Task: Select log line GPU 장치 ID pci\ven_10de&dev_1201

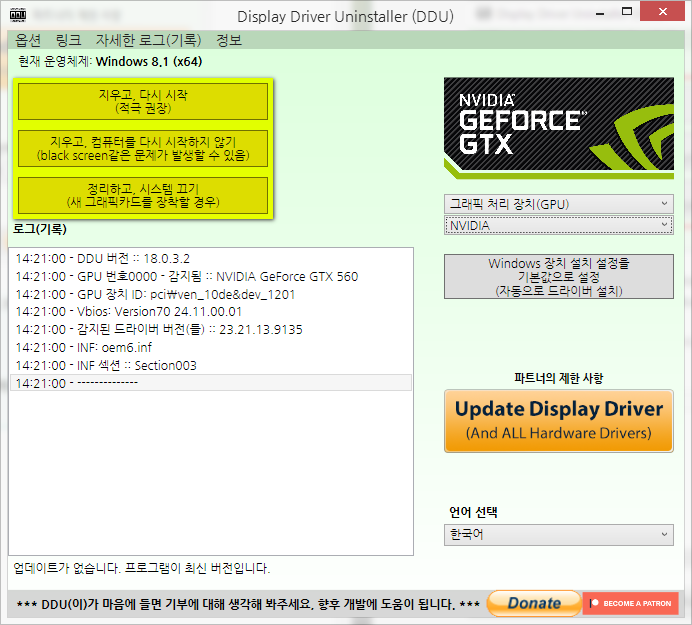Action: 211,294
